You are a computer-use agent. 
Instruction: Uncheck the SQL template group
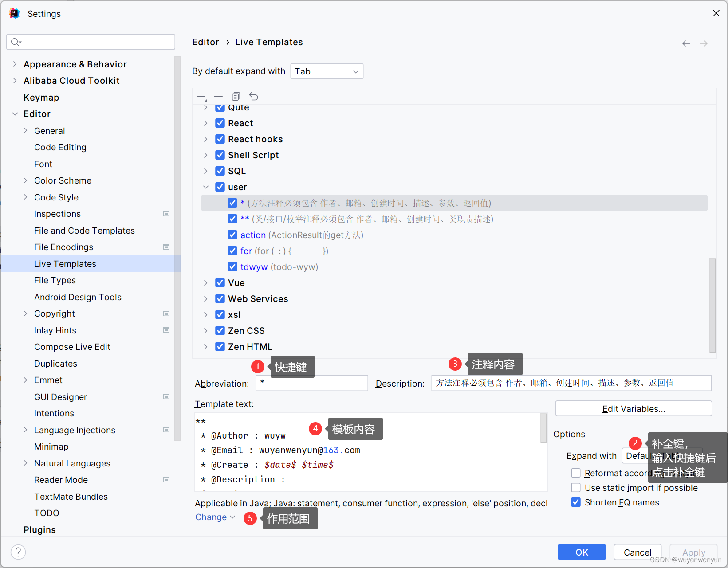[x=220, y=171]
